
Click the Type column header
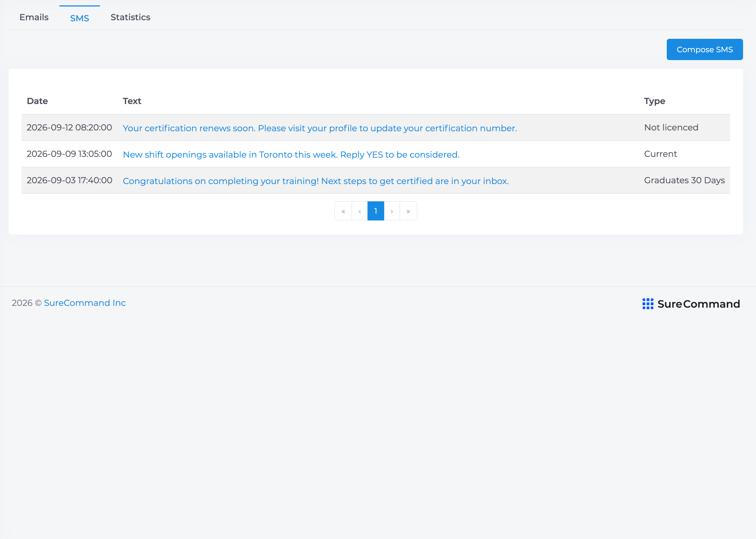654,101
